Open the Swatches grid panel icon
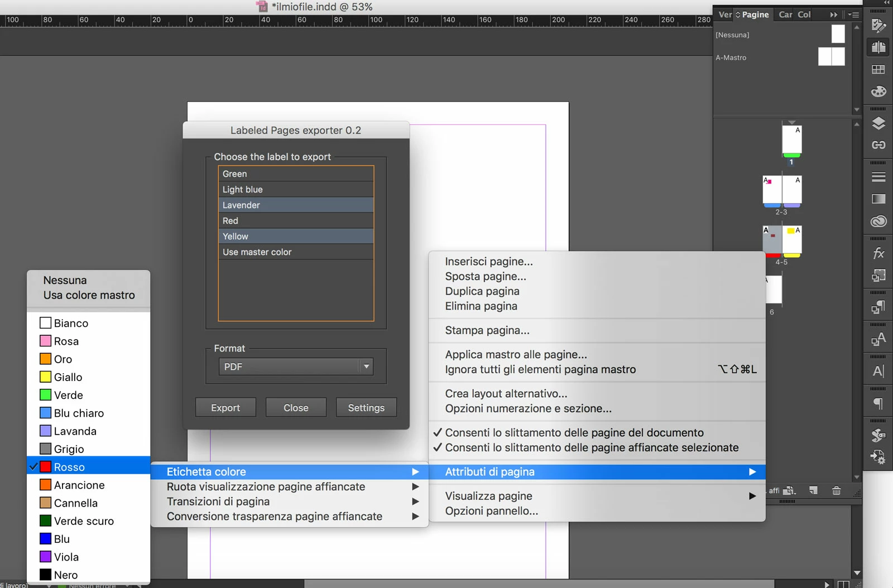This screenshot has width=893, height=588. pyautogui.click(x=878, y=70)
